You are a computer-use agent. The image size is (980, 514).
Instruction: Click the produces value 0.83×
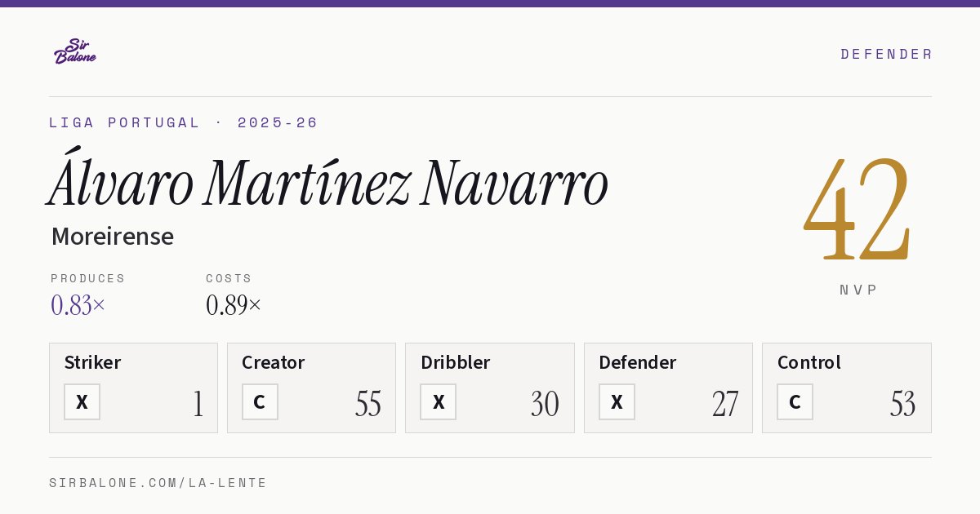(x=78, y=305)
